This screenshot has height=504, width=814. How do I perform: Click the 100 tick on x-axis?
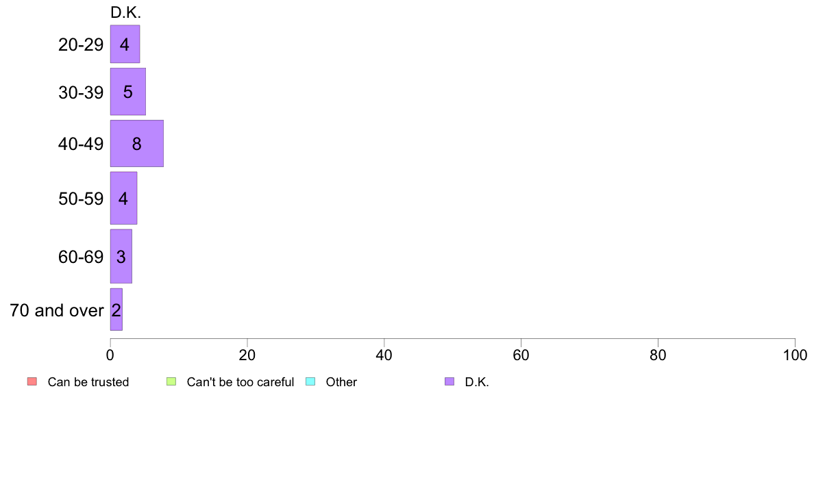[795, 355]
